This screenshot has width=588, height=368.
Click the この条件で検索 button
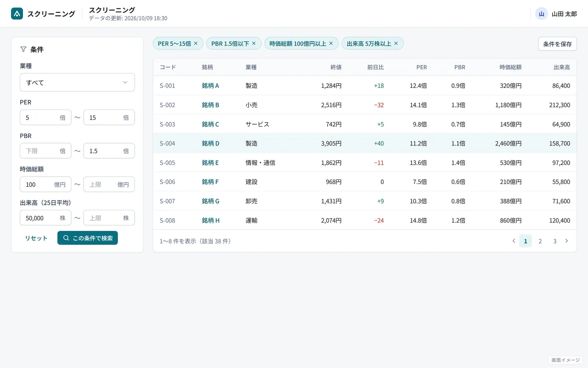pos(88,238)
